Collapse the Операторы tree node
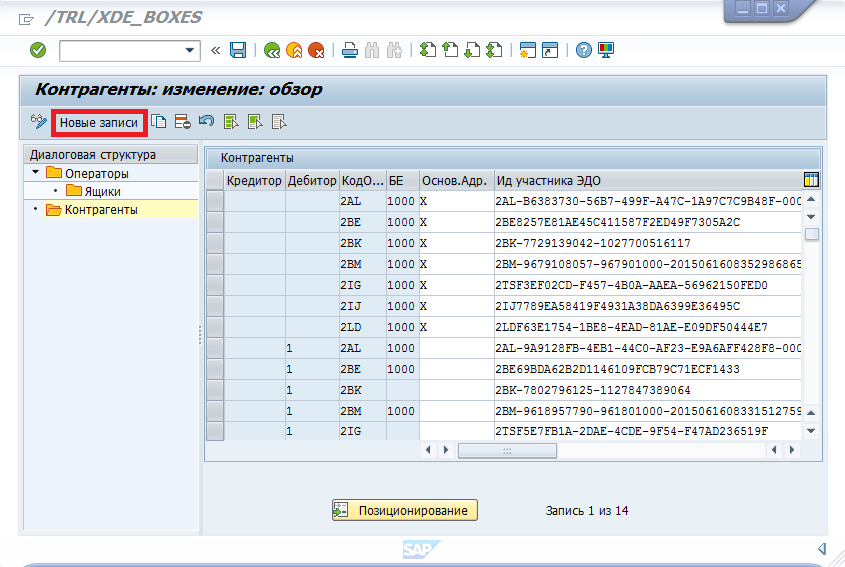845x567 pixels. [36, 173]
